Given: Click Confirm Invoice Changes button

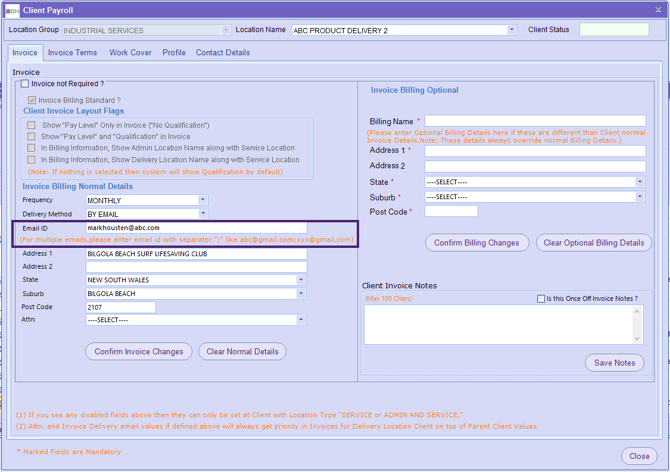Looking at the screenshot, I should point(139,351).
